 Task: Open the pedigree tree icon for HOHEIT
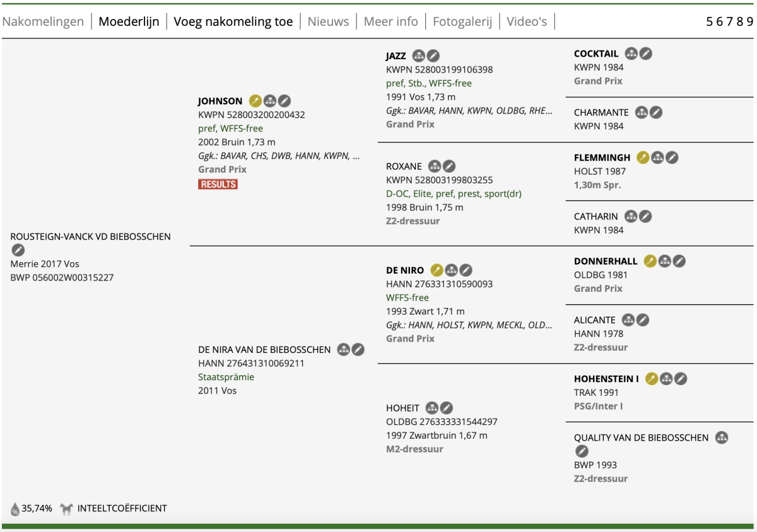pyautogui.click(x=432, y=408)
